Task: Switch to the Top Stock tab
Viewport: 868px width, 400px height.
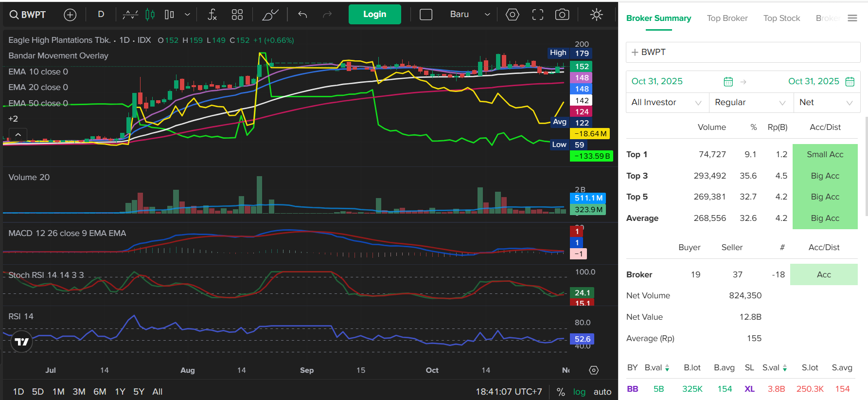Action: pos(781,18)
